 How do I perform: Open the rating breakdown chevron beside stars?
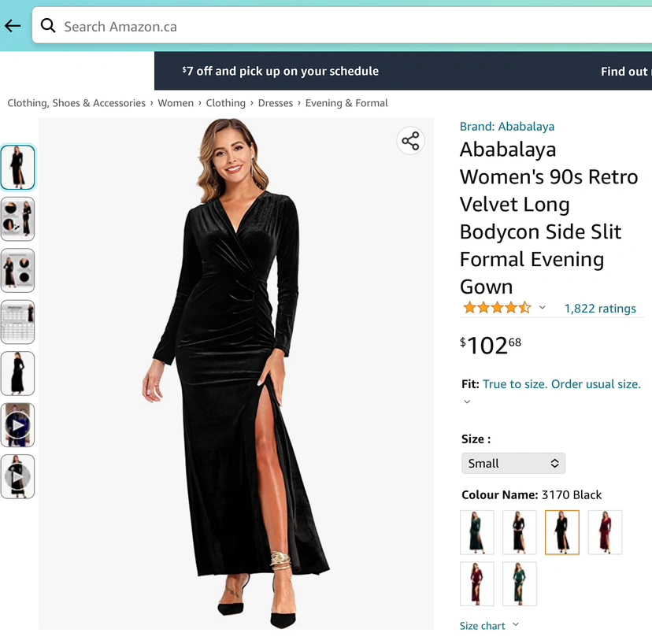tap(542, 308)
